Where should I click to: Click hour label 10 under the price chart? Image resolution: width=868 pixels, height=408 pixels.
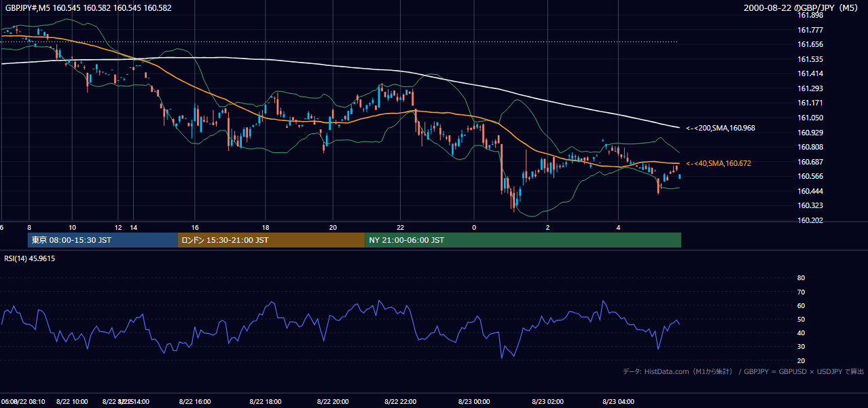[x=72, y=227]
